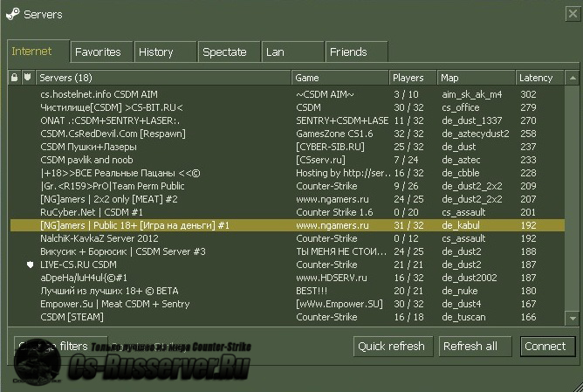Select LIVE-CS.RU CSDM server name
This screenshot has height=392, width=583.
[79, 265]
